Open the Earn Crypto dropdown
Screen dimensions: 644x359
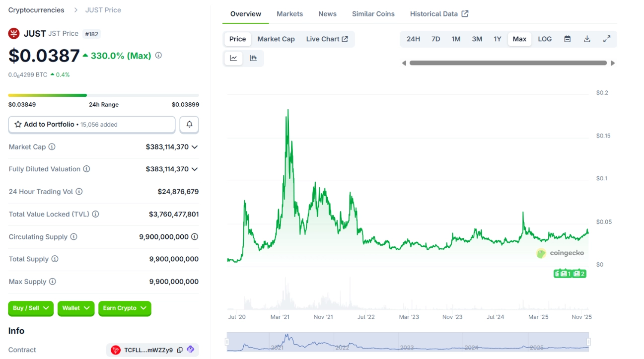coord(125,308)
